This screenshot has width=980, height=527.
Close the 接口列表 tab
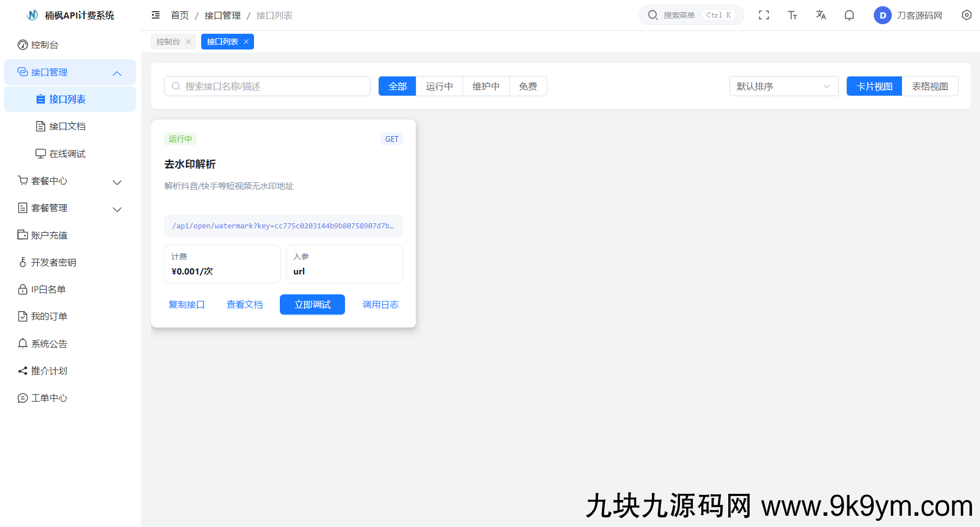[x=246, y=42]
